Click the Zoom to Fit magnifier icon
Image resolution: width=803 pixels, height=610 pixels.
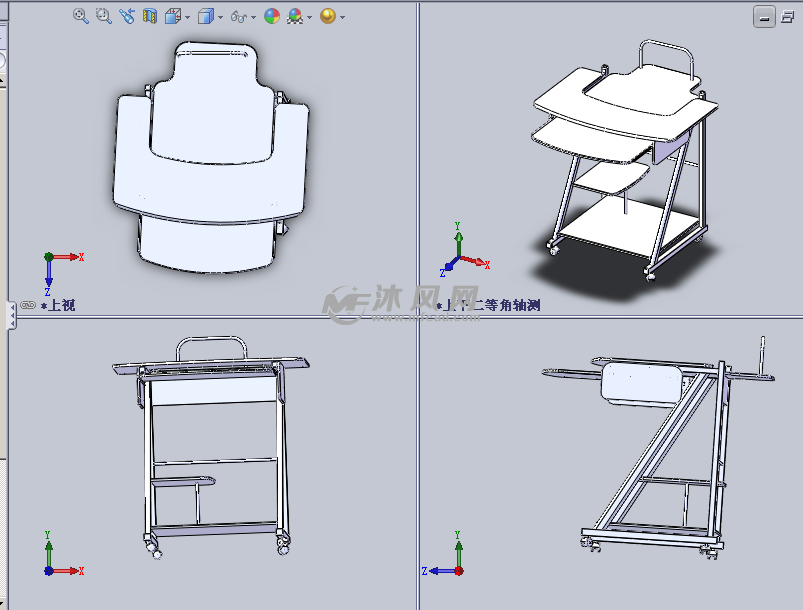click(81, 16)
